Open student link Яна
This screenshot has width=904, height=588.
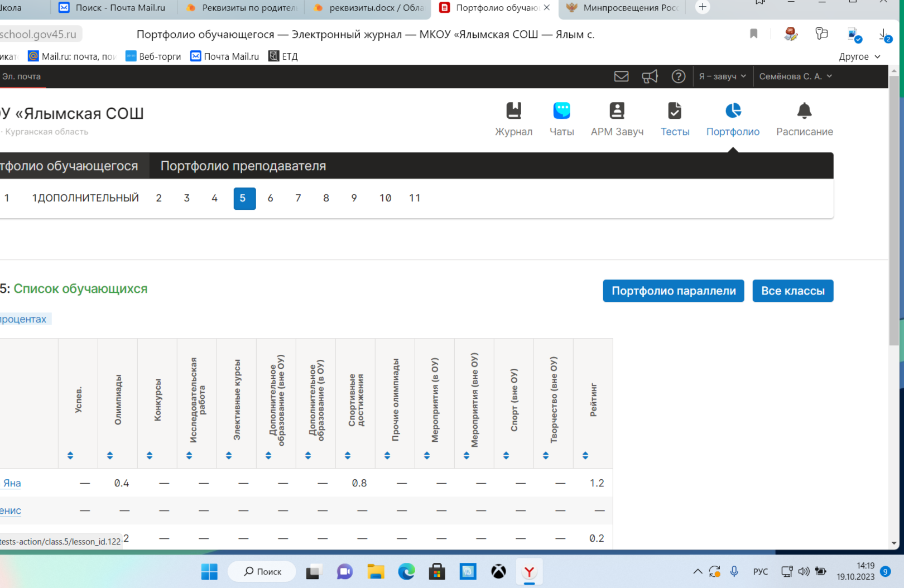pos(12,483)
